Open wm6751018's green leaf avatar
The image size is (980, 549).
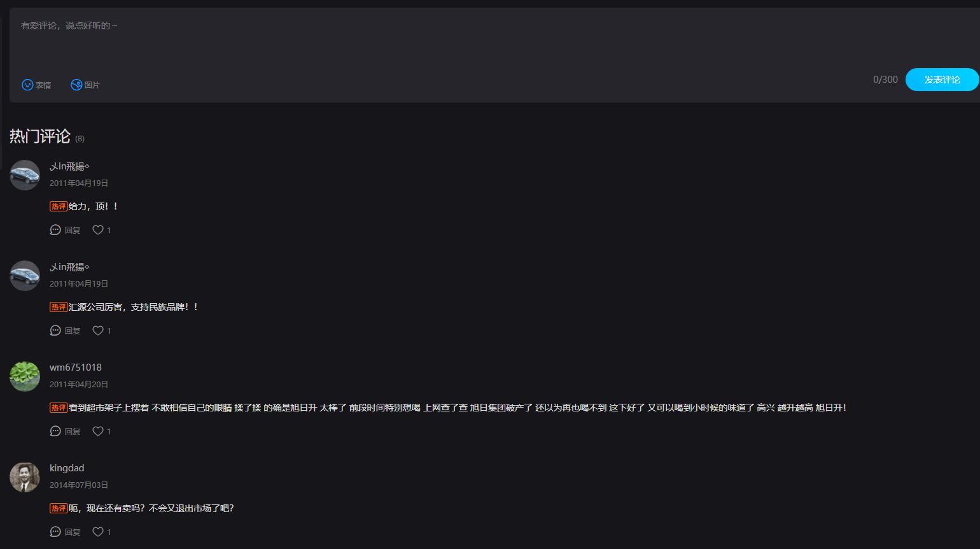tap(25, 376)
